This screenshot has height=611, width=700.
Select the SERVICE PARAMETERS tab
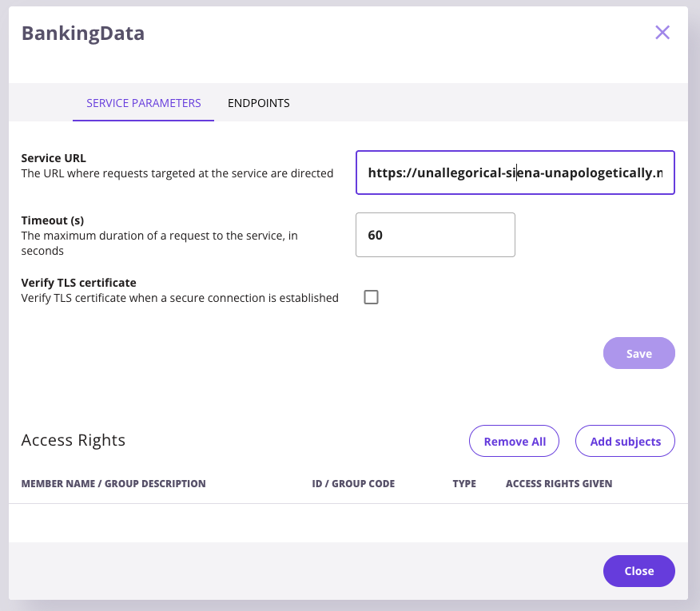(143, 103)
